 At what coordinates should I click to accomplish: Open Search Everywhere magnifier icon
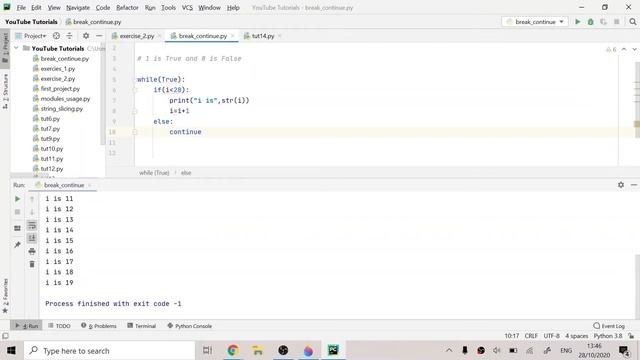click(x=633, y=22)
